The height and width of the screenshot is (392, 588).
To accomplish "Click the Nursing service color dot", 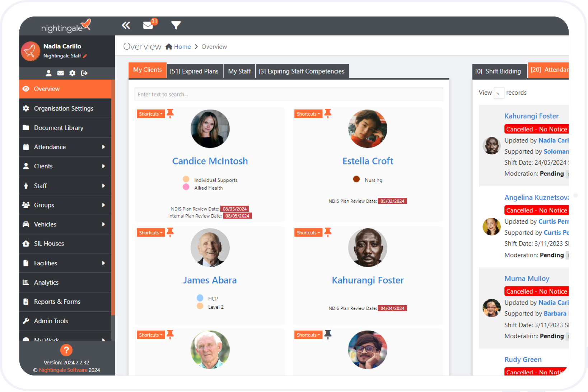I will click(x=356, y=179).
